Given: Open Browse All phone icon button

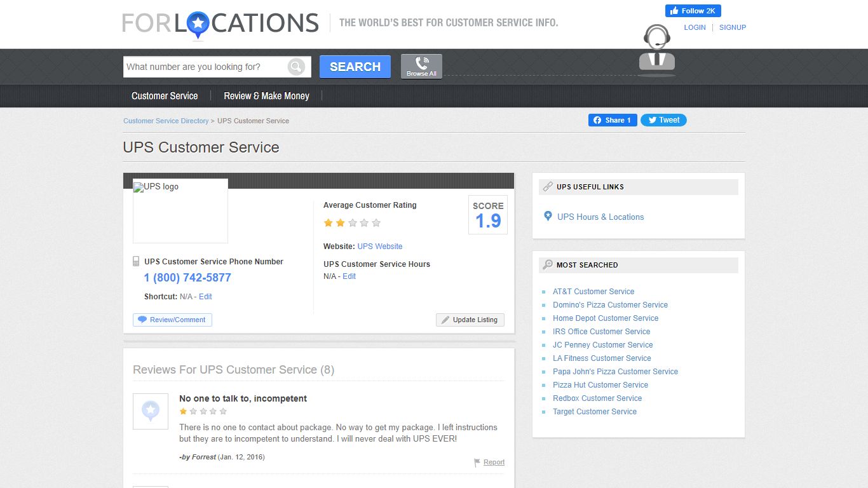Looking at the screenshot, I should click(421, 67).
